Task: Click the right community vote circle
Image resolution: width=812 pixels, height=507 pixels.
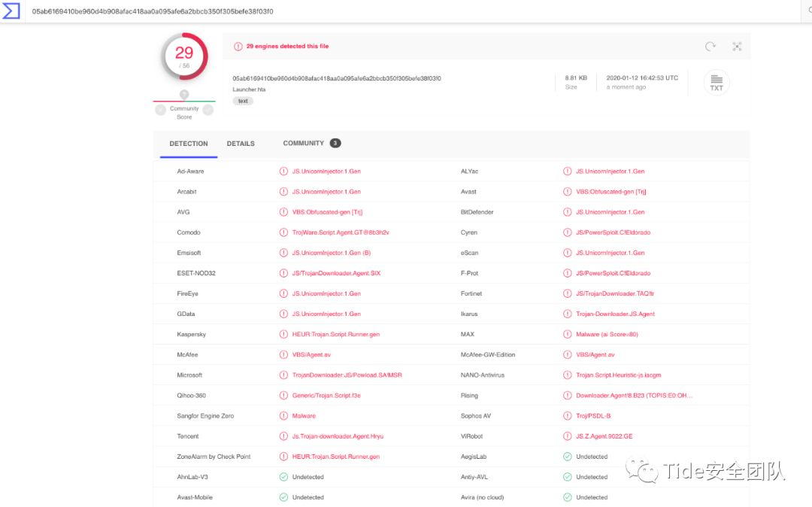Action: coord(208,110)
